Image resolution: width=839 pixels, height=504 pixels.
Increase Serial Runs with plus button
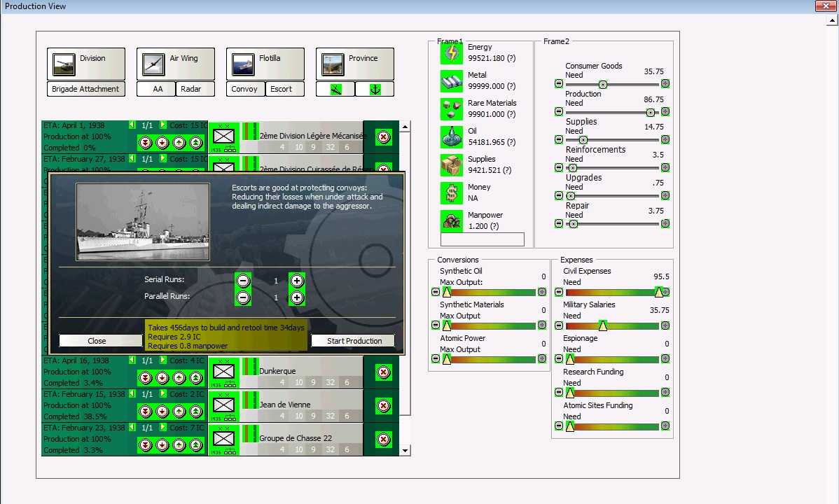tap(297, 281)
